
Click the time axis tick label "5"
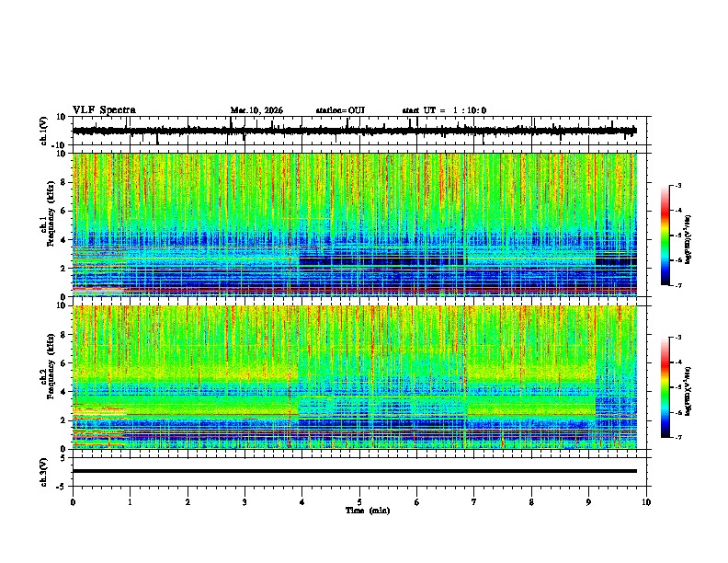pos(359,502)
